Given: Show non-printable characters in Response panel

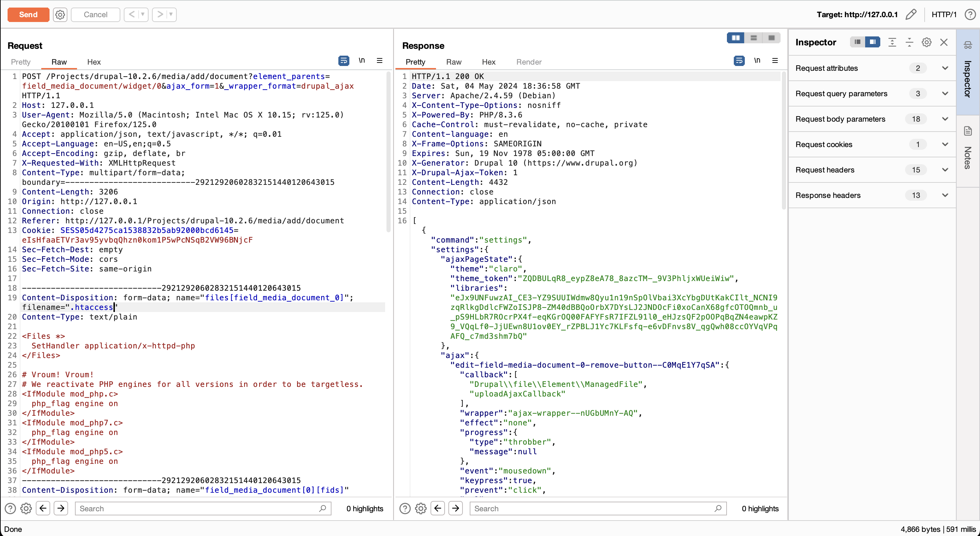Looking at the screenshot, I should 757,60.
